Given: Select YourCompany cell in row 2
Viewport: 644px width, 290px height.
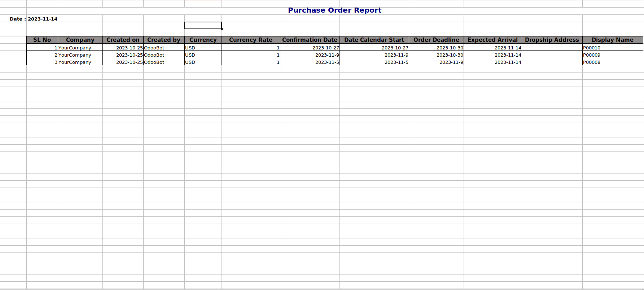Looking at the screenshot, I should click(75, 55).
